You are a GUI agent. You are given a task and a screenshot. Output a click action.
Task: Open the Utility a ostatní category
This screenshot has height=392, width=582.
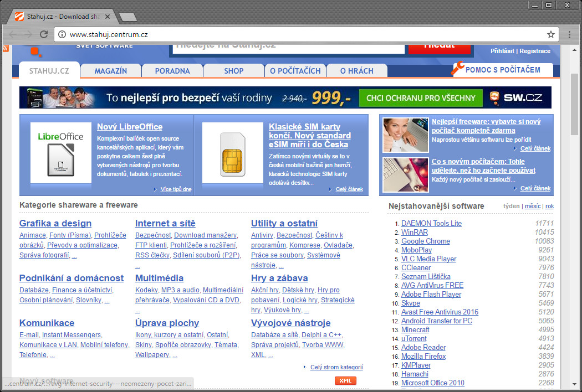point(284,223)
